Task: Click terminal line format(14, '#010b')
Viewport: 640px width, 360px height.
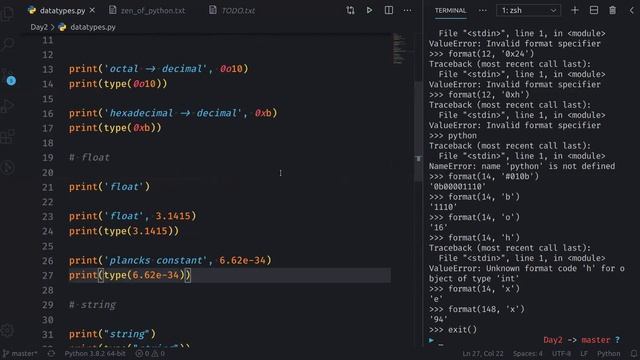Action: pos(484,177)
